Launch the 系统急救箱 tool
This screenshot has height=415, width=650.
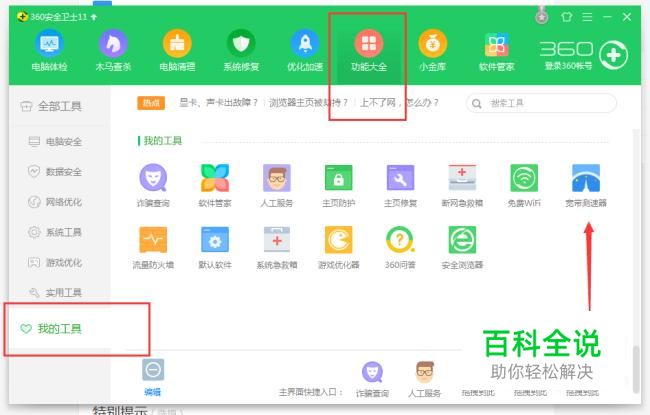[x=276, y=248]
